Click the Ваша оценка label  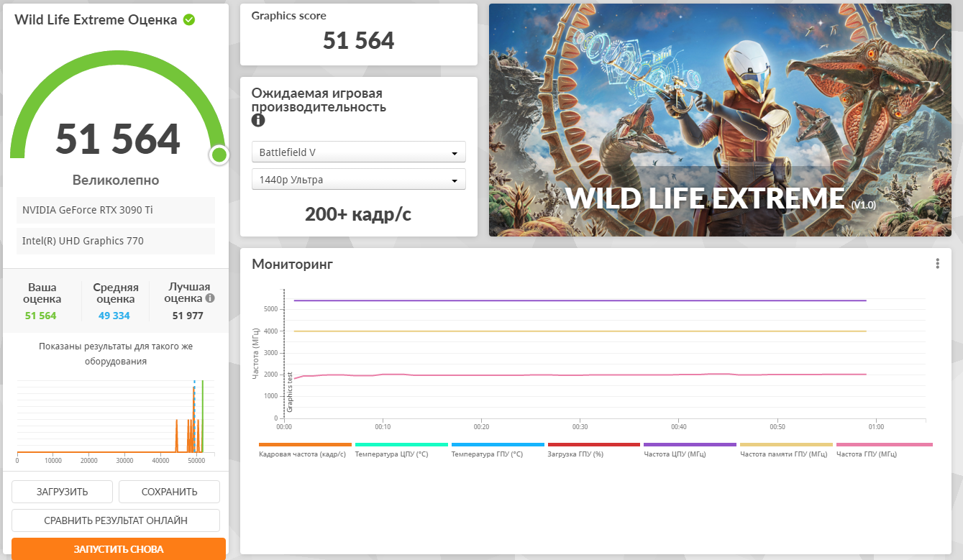pyautogui.click(x=42, y=293)
